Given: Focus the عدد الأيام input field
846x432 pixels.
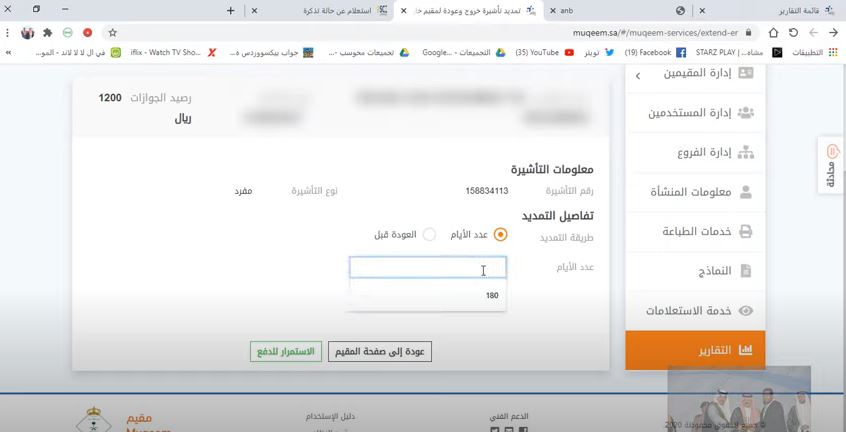Looking at the screenshot, I should pyautogui.click(x=427, y=267).
